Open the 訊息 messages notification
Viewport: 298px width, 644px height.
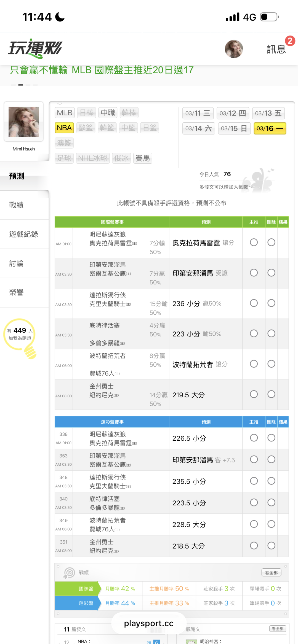276,49
